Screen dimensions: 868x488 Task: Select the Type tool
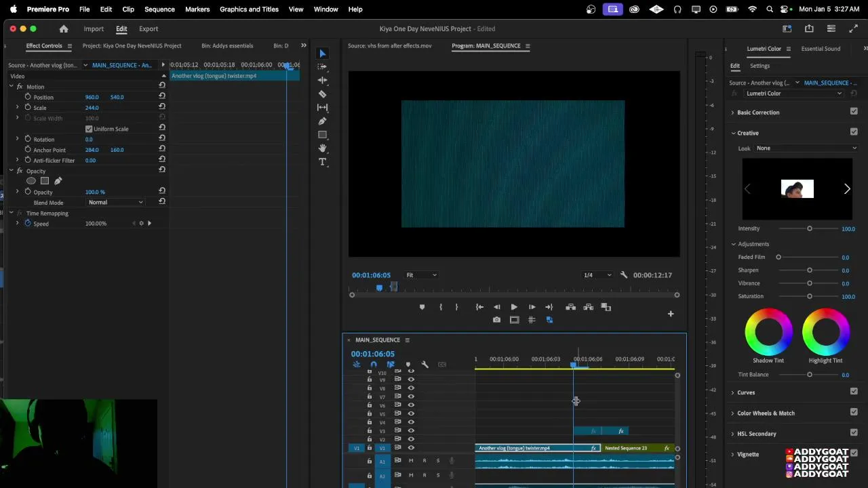pos(323,162)
